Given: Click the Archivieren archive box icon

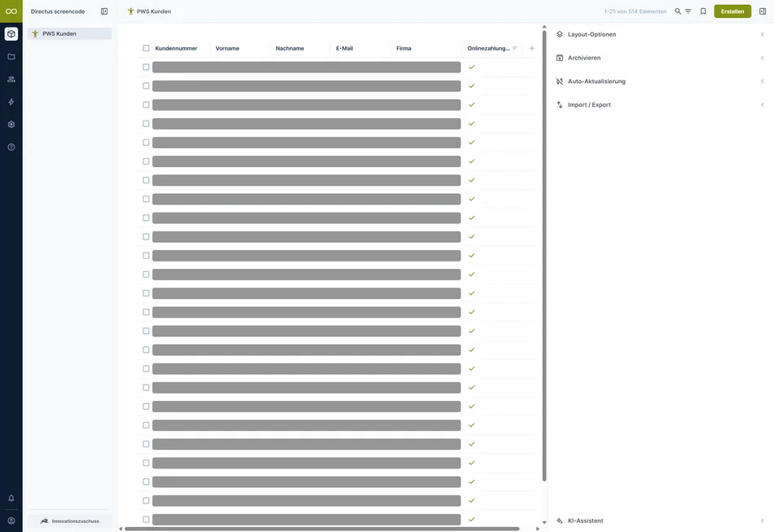Looking at the screenshot, I should coord(560,58).
